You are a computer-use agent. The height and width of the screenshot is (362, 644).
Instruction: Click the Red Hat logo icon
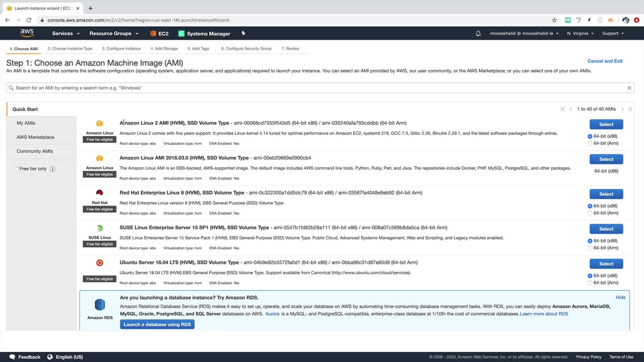(x=100, y=193)
